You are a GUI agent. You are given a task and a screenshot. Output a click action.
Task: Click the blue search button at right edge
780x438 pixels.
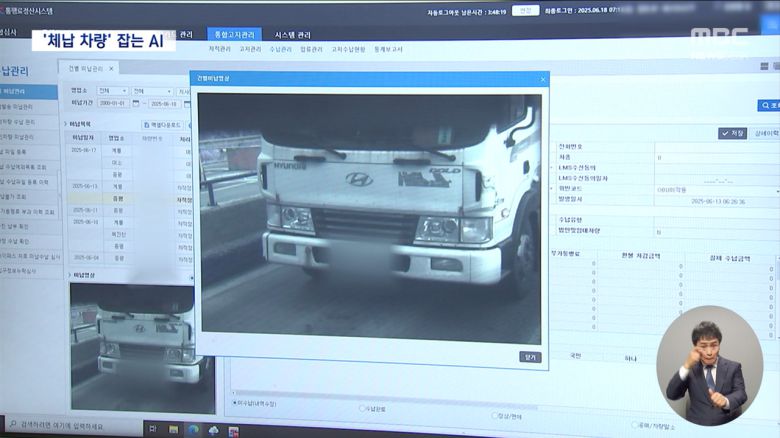click(x=769, y=106)
